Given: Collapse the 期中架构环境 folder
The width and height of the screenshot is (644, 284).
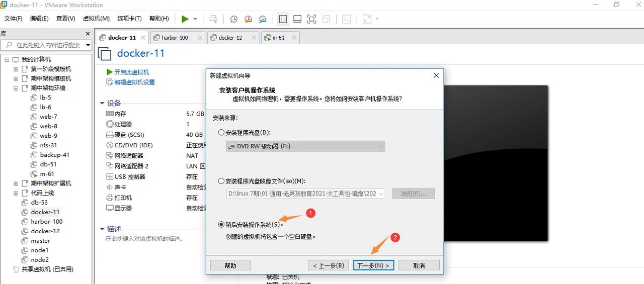Looking at the screenshot, I should 16,88.
